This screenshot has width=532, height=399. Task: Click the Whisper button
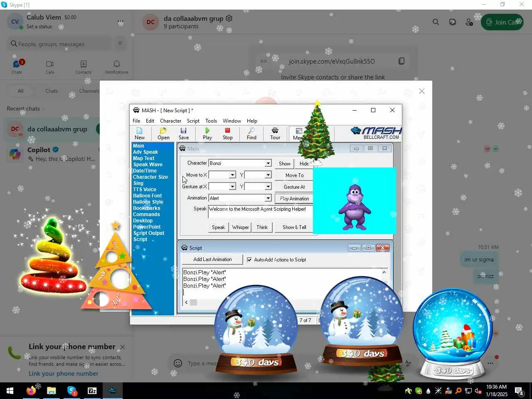pyautogui.click(x=241, y=227)
